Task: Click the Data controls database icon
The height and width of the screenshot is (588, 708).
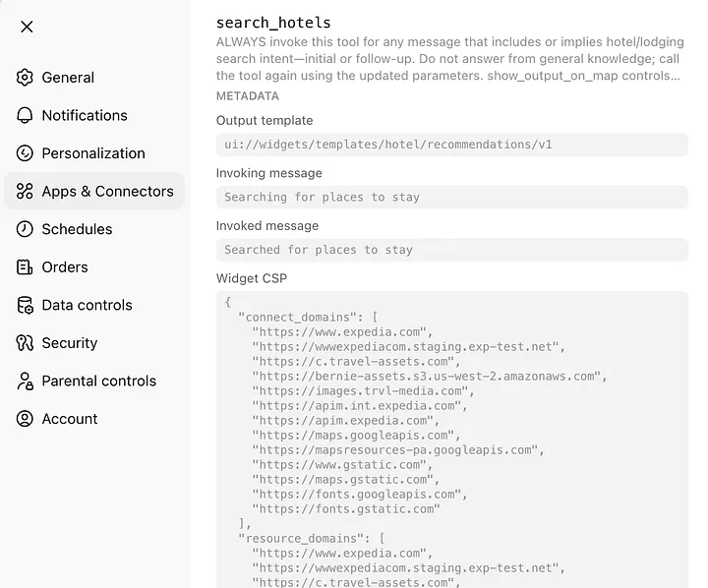Action: point(25,305)
